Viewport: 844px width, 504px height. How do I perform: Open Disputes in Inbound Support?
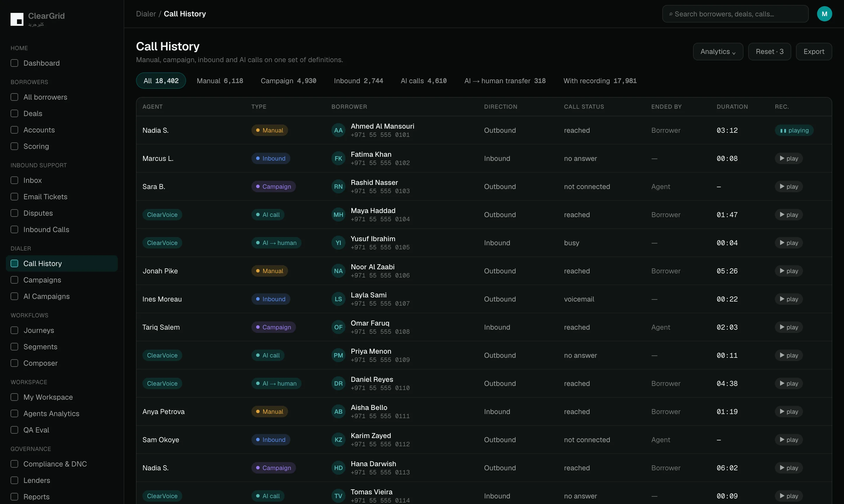[x=62, y=213]
